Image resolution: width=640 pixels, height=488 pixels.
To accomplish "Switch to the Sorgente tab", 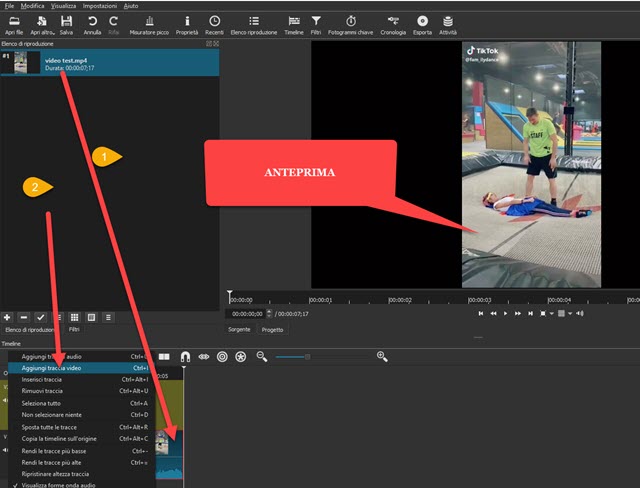I will (x=239, y=330).
